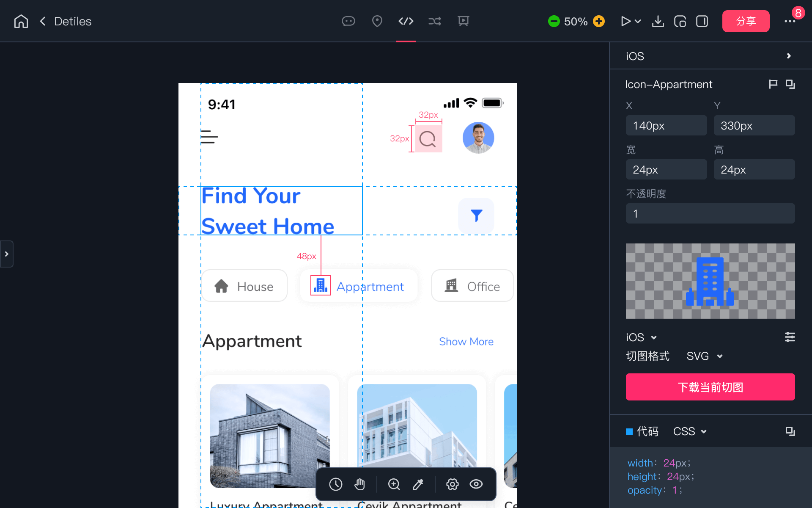The width and height of the screenshot is (812, 508).
Task: Expand the SVG cut format dropdown
Action: pos(705,357)
